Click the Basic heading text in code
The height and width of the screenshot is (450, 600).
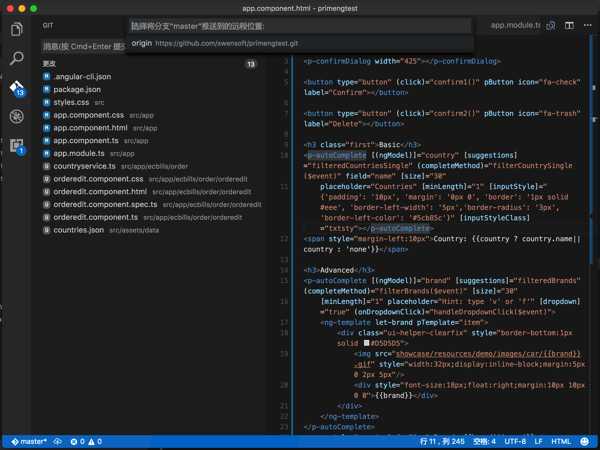point(389,145)
